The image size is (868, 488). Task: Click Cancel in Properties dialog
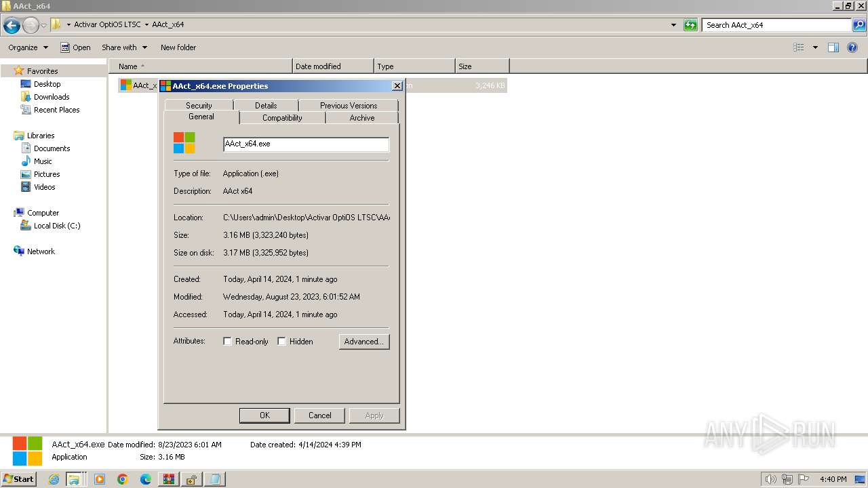[x=320, y=415]
